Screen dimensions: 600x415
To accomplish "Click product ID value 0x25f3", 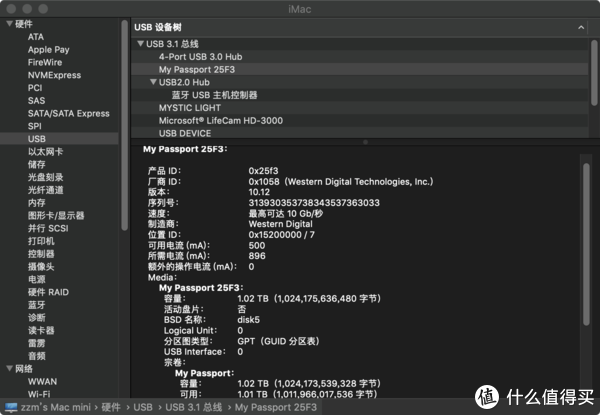I will pos(263,171).
